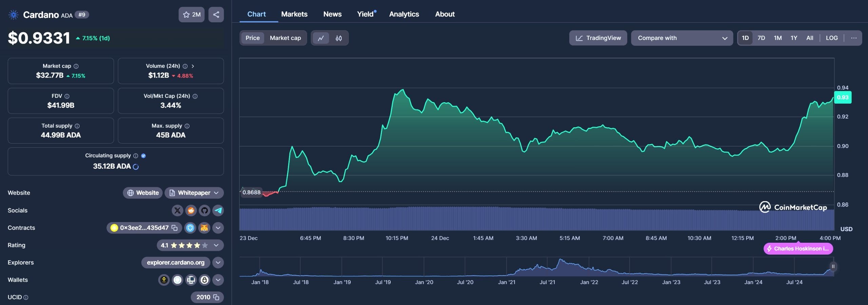Open the padlock wallet icon in Wallets
This screenshot has width=868, height=305.
pyautogui.click(x=204, y=280)
